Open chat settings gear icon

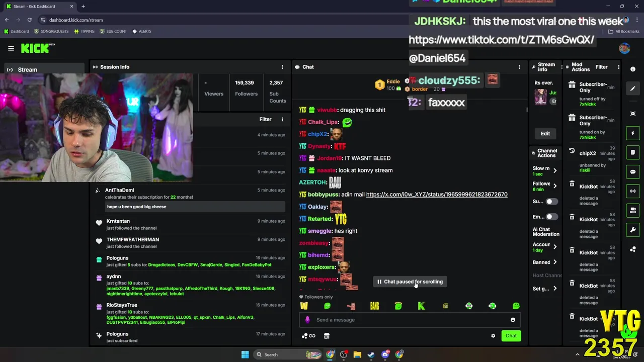(x=493, y=336)
